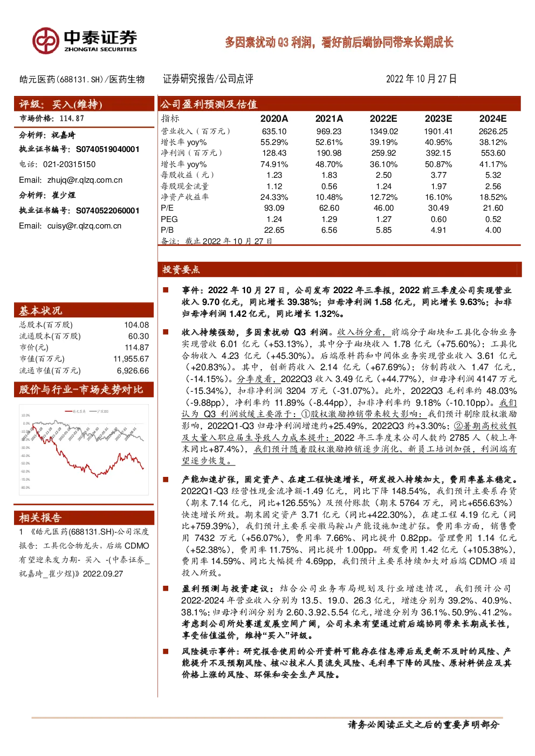Select 2022E ROE value 12.72%
The image size is (535, 756).
point(383,197)
